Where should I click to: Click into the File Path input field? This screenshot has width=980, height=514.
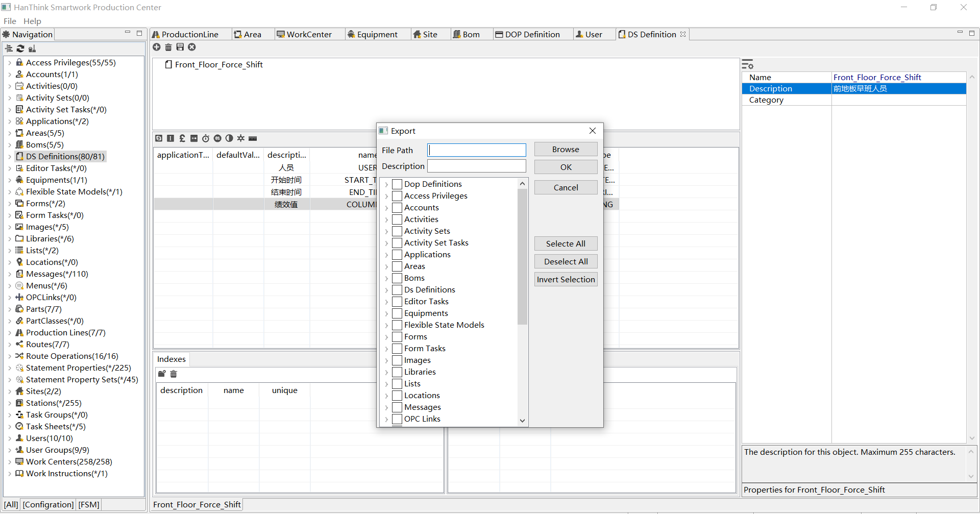[477, 150]
